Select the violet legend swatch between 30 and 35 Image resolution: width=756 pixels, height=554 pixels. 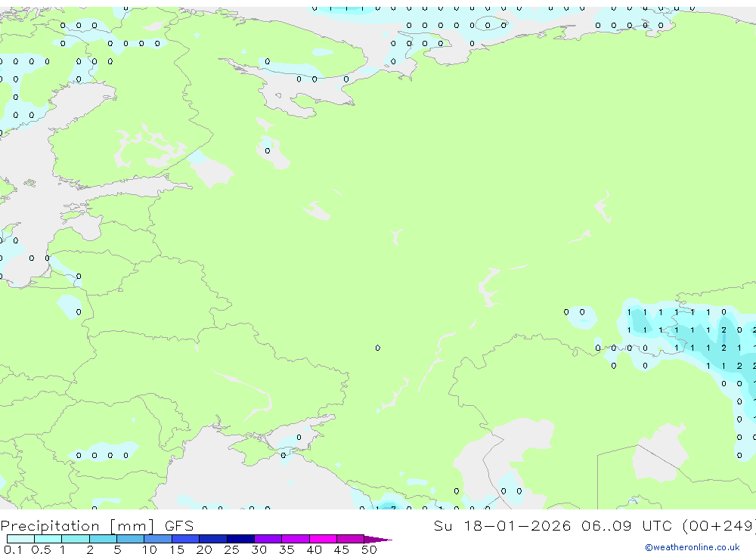pyautogui.click(x=268, y=539)
